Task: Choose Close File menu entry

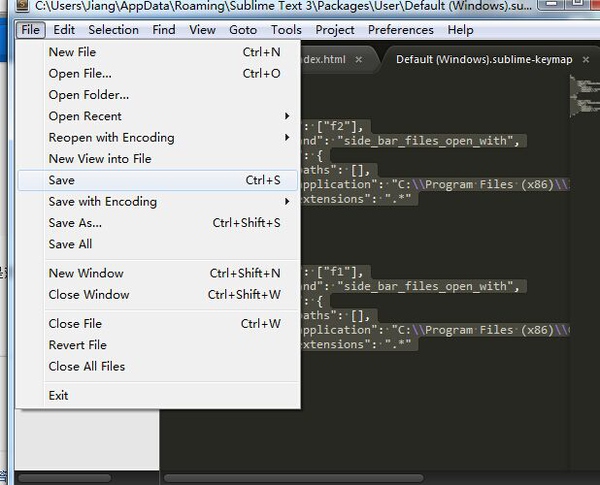Action: click(x=158, y=324)
